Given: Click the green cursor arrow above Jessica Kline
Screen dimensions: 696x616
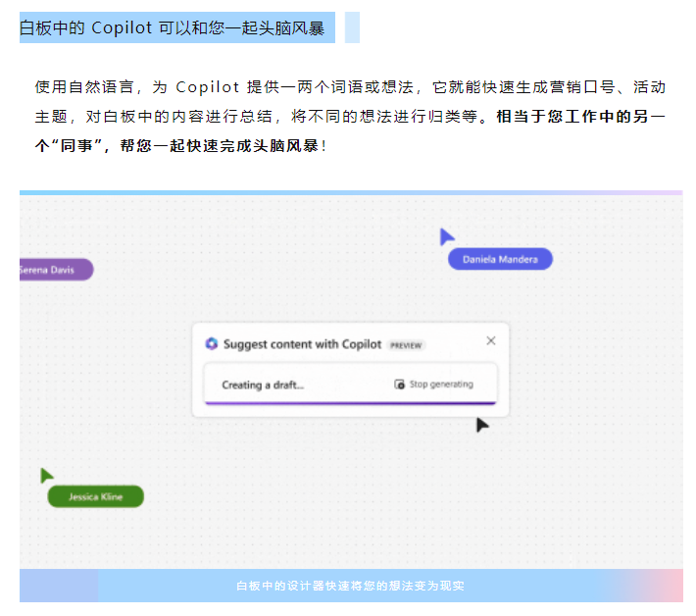Looking at the screenshot, I should pyautogui.click(x=46, y=476).
